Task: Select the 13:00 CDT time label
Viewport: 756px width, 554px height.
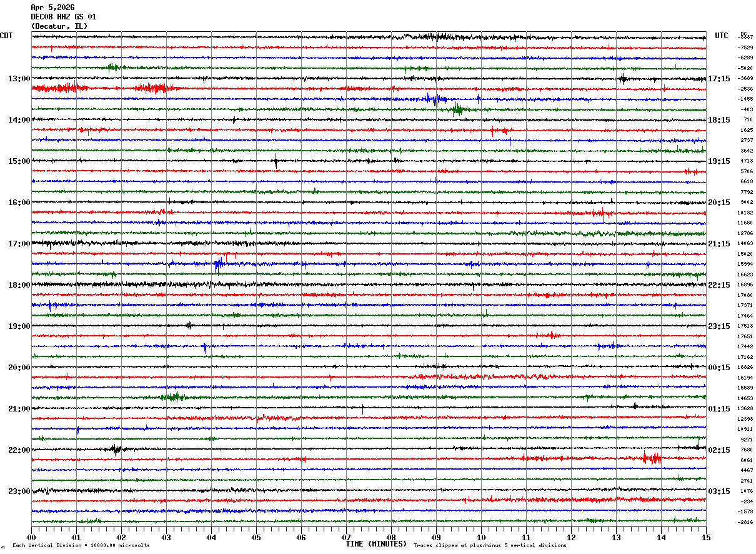Action: click(19, 79)
